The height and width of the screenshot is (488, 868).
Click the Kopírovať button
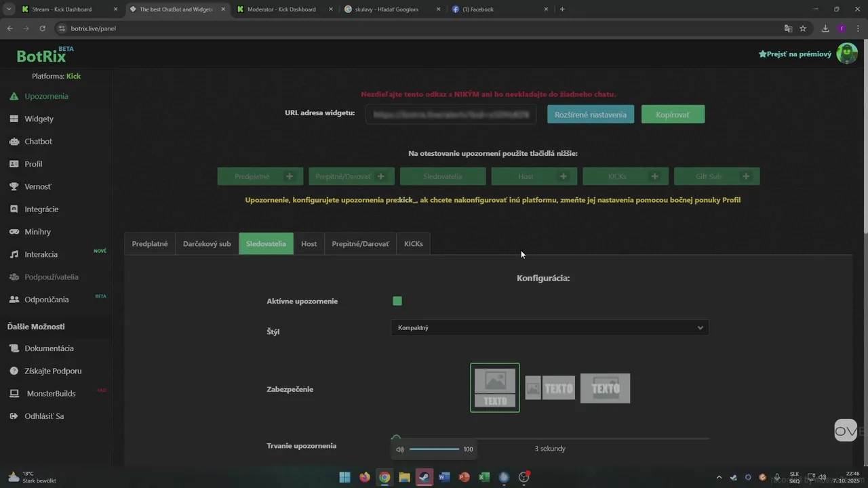[673, 115]
